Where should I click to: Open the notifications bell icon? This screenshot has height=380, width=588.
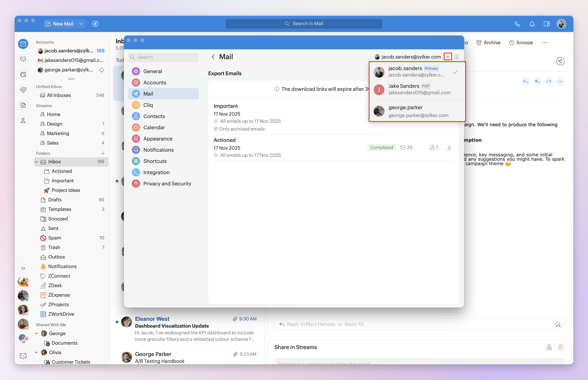(532, 24)
